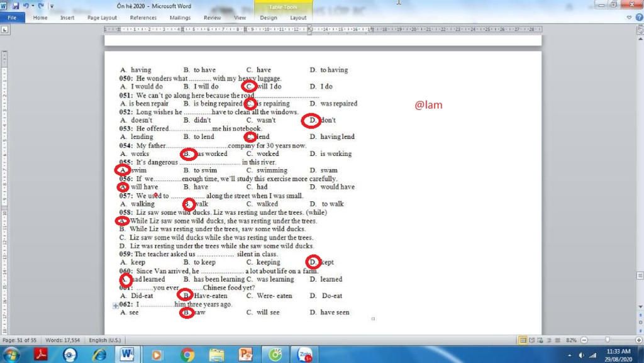Switch to Outline view

coord(549,340)
